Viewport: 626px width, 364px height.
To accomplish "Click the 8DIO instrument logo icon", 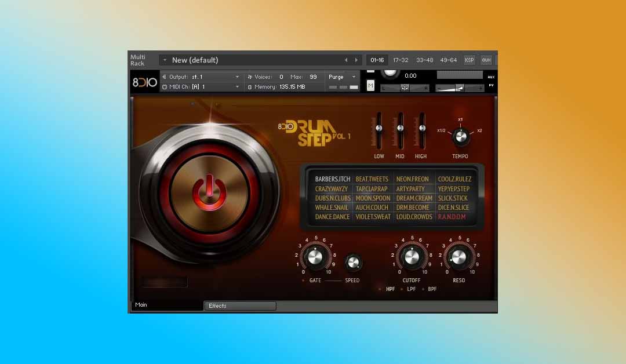I will click(144, 82).
